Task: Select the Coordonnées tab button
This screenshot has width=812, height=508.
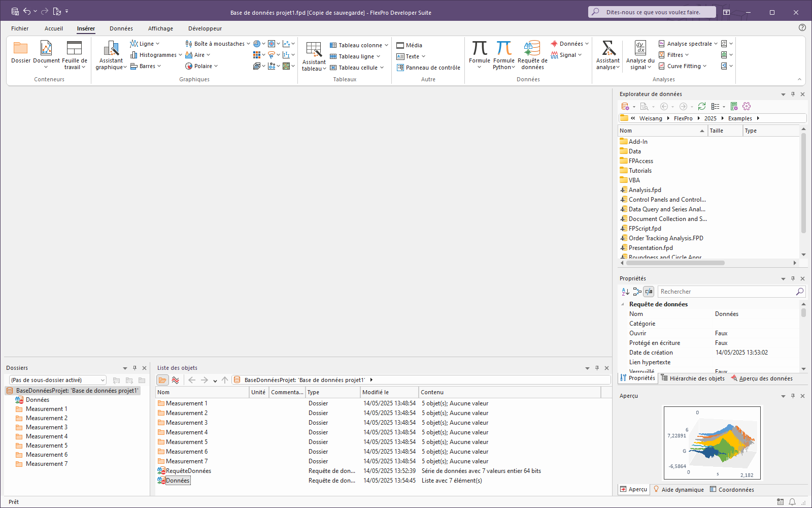Action: click(731, 490)
